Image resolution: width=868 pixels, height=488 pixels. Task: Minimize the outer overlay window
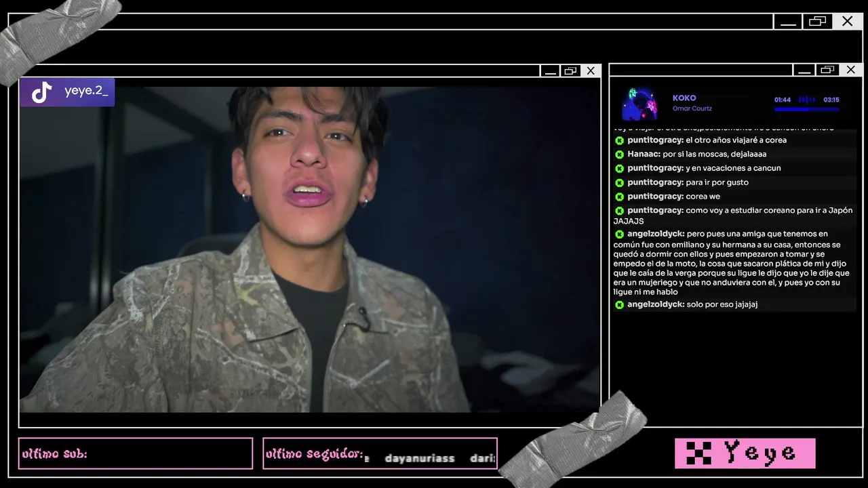[788, 22]
